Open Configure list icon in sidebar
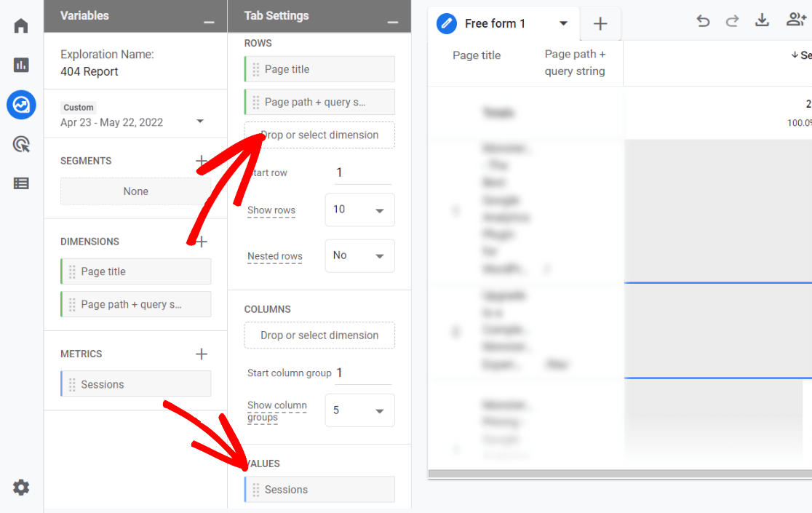This screenshot has width=812, height=513. click(x=21, y=183)
